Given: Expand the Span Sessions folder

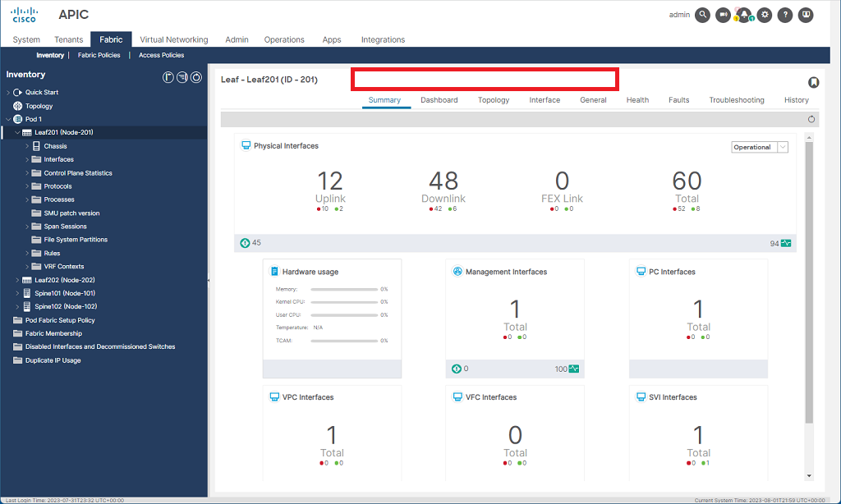Looking at the screenshot, I should [x=27, y=227].
